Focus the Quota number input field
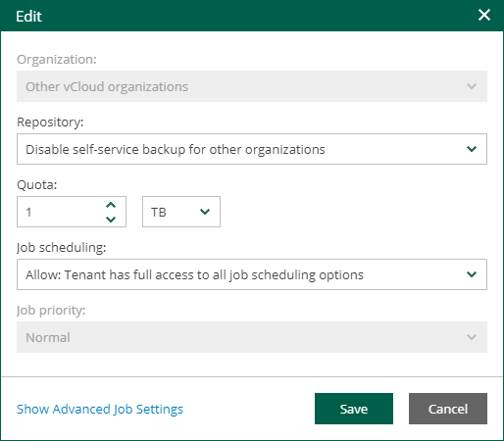This screenshot has width=504, height=441. tap(72, 212)
